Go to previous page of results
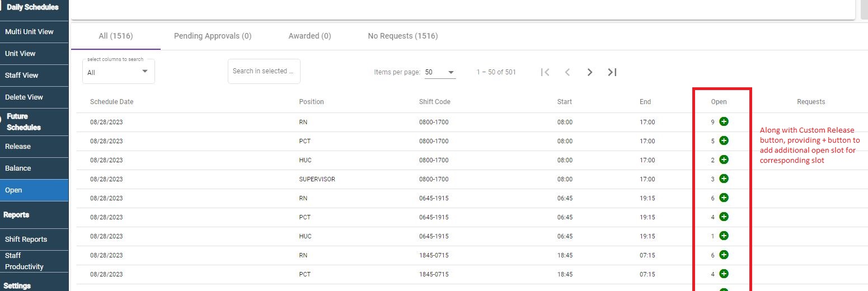Viewport: 868px width, 291px height. 567,72
